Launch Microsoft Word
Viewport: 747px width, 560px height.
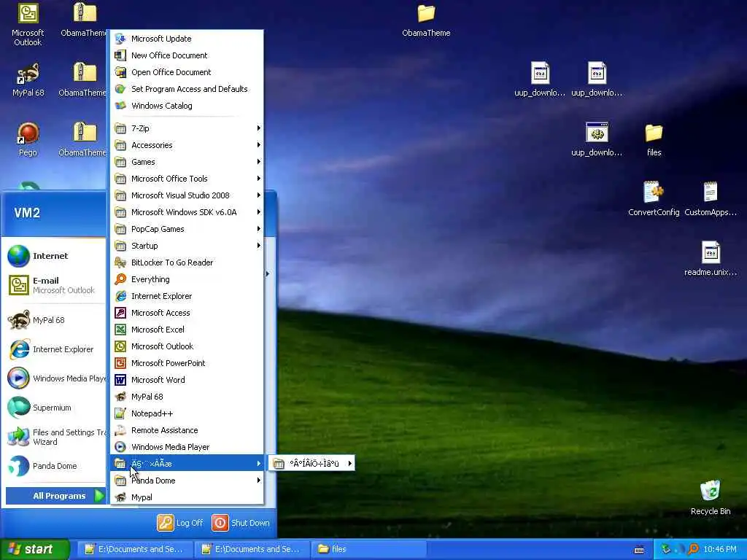point(187,379)
